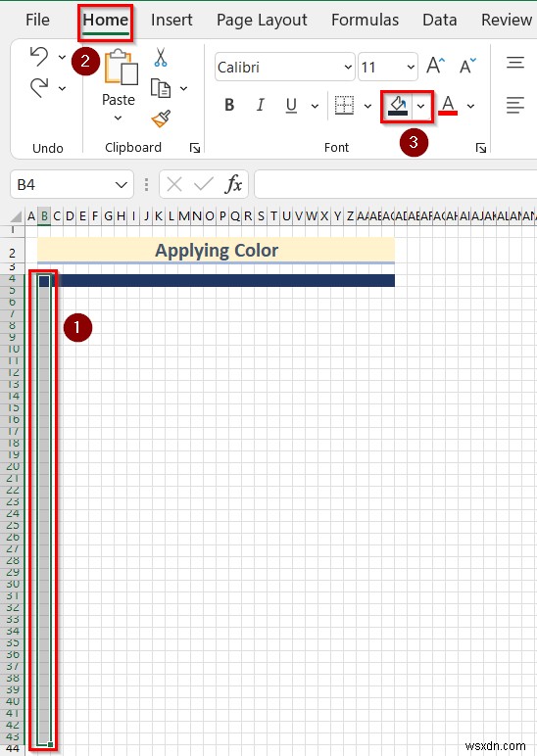Select the row 44 header
The image size is (537, 756).
(12, 749)
